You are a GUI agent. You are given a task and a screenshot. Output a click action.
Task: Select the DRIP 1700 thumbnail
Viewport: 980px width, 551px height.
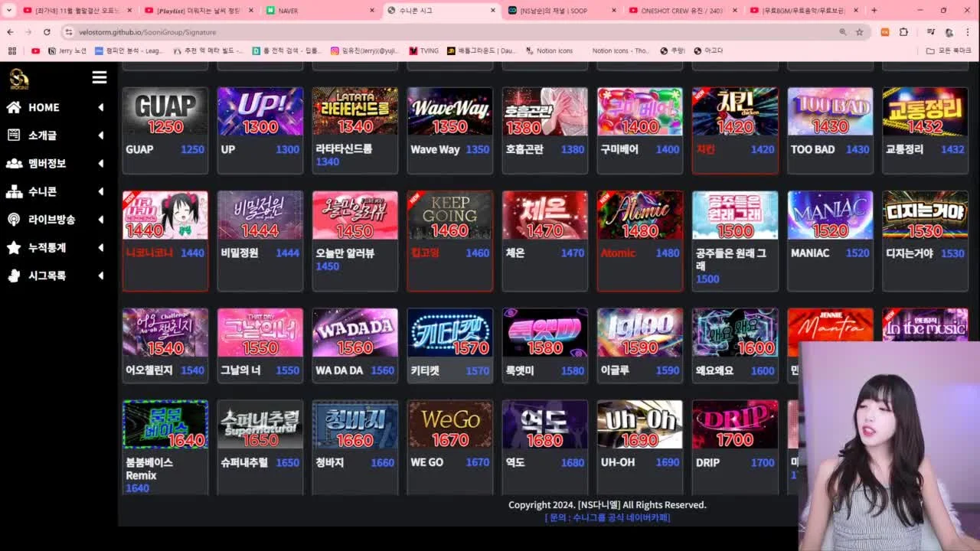click(735, 425)
